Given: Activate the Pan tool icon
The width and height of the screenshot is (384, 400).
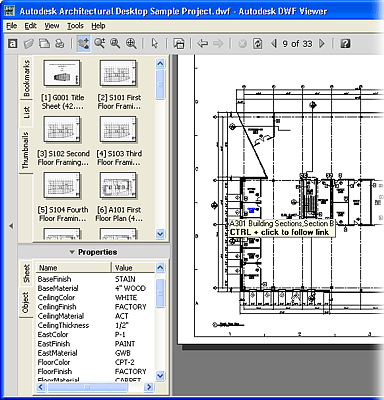Looking at the screenshot, I should [83, 44].
